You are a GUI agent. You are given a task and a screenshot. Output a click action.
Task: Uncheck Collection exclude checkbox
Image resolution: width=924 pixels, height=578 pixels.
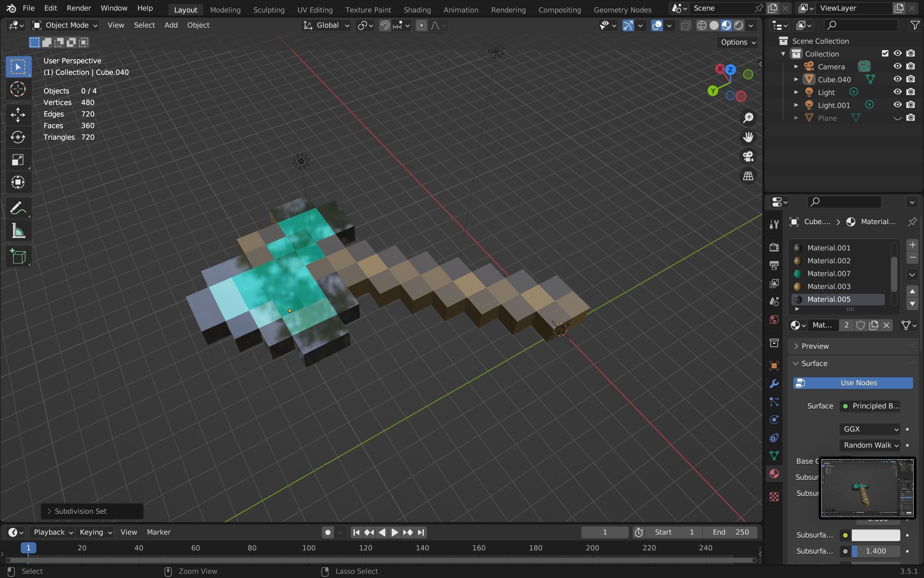tap(885, 54)
